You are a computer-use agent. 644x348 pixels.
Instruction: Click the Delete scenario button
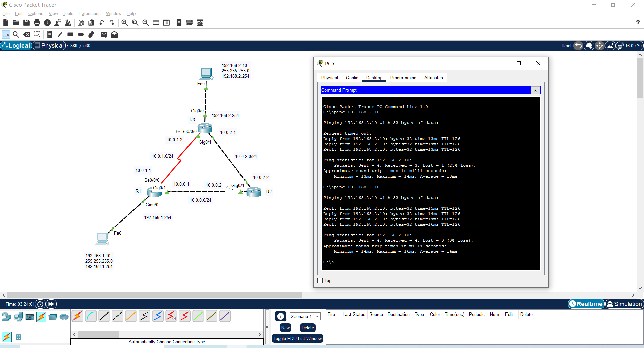click(308, 328)
